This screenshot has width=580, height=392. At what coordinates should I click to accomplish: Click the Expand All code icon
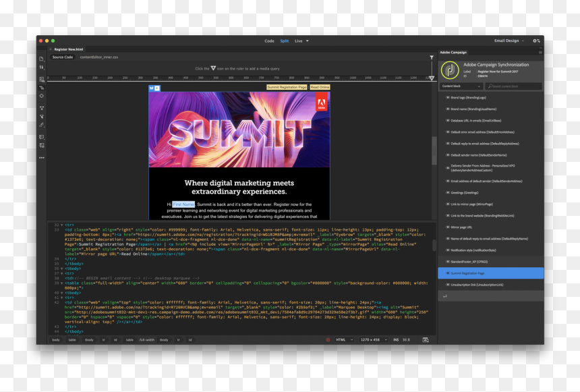click(41, 108)
